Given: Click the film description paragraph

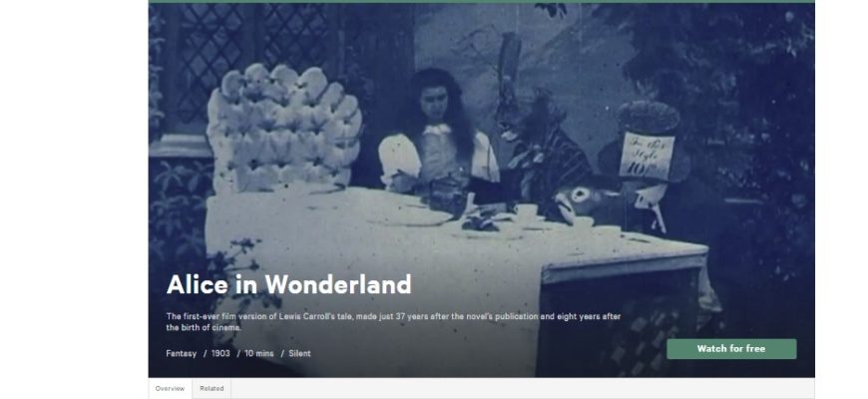Looking at the screenshot, I should [x=393, y=321].
